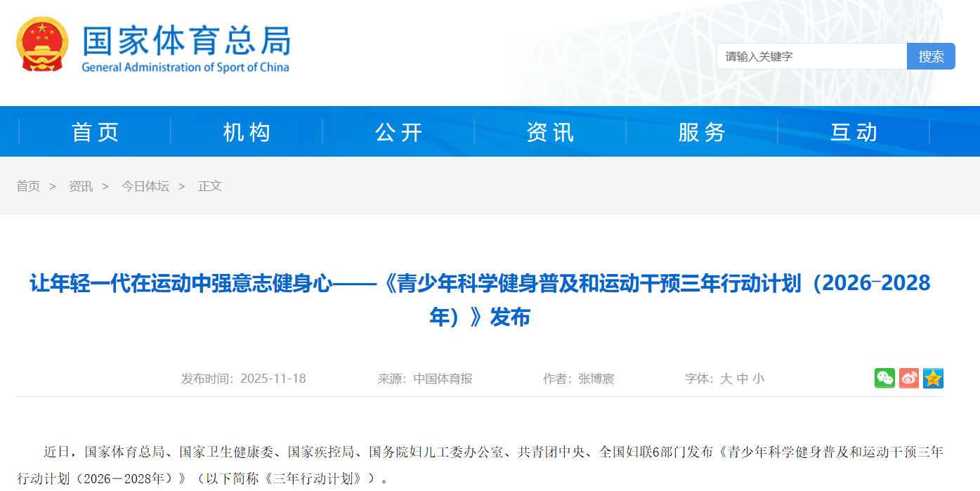980x491 pixels.
Task: Set font size to 中
Action: (x=743, y=379)
